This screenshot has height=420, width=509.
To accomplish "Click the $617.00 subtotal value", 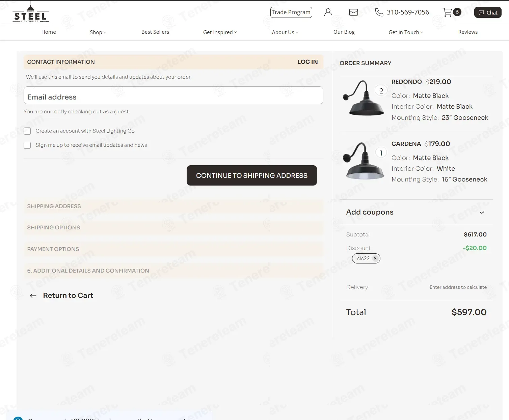I will point(475,235).
